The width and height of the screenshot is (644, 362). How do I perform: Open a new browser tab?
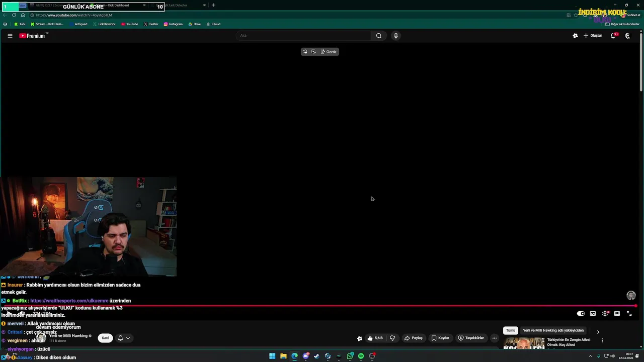(213, 5)
